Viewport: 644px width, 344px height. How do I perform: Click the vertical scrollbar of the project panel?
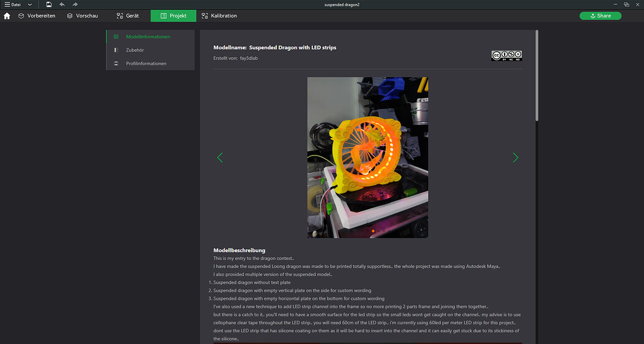536,75
